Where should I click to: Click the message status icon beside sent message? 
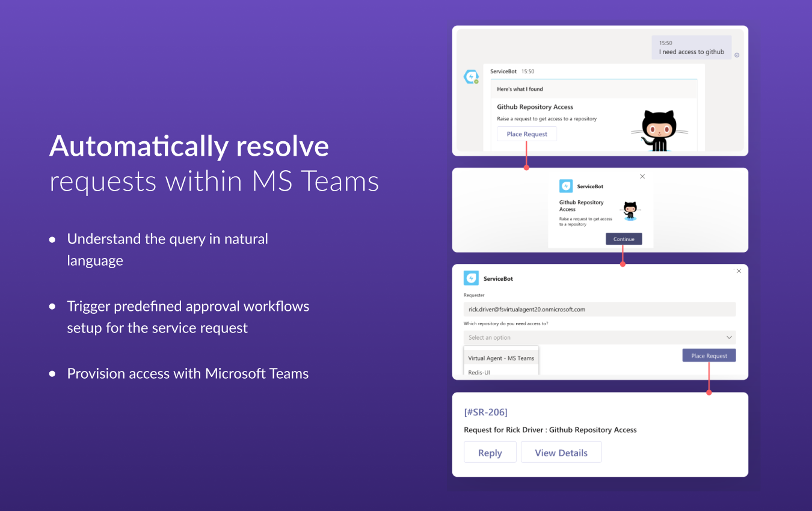(737, 55)
